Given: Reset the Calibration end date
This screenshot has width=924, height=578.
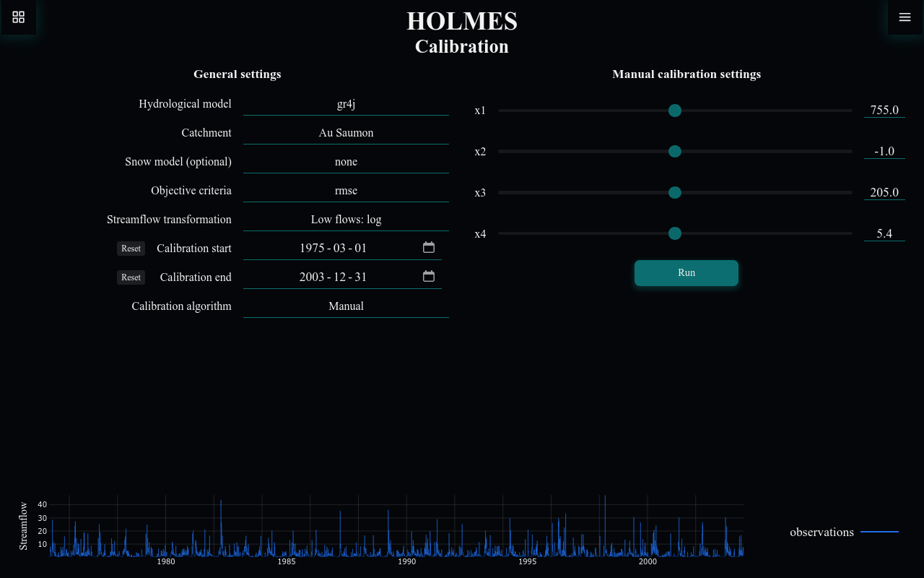Looking at the screenshot, I should pos(131,277).
